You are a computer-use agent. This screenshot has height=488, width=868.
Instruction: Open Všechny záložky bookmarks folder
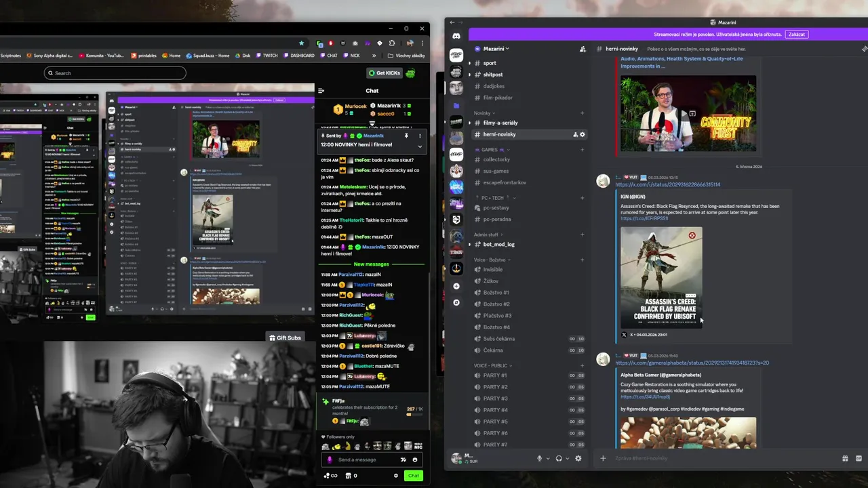pos(406,56)
